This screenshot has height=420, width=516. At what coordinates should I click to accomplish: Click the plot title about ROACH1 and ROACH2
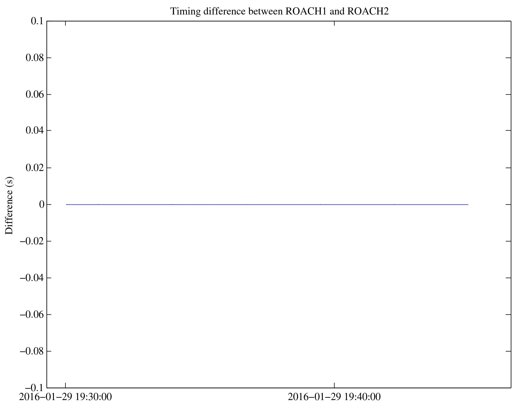tap(279, 11)
